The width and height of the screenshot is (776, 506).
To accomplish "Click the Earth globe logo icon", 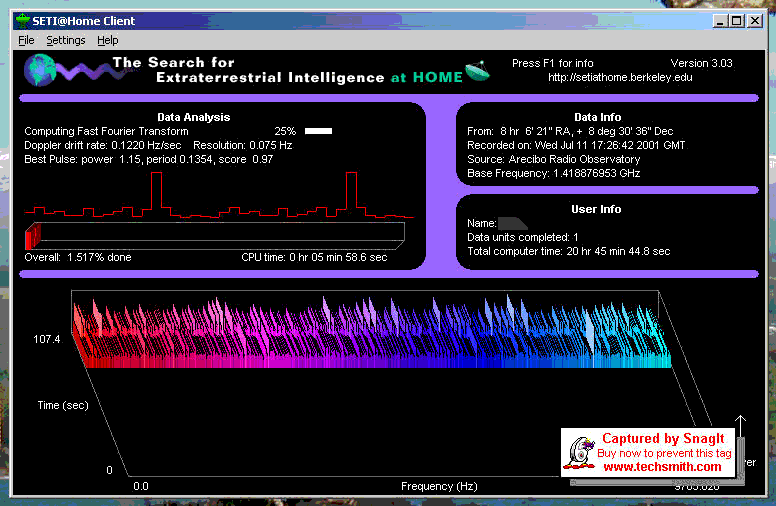I will click(40, 70).
